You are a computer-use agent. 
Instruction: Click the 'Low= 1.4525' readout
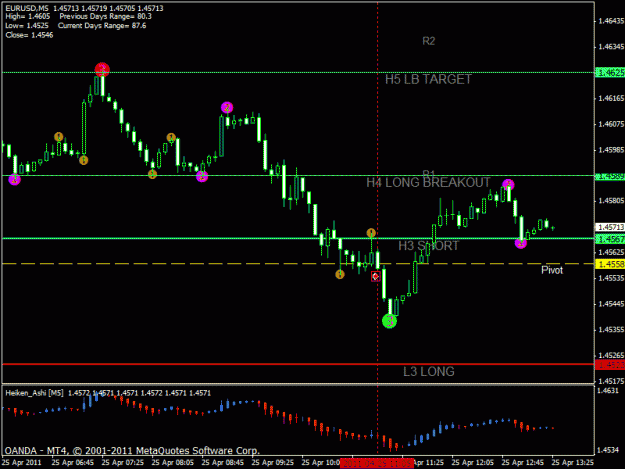[x=27, y=26]
